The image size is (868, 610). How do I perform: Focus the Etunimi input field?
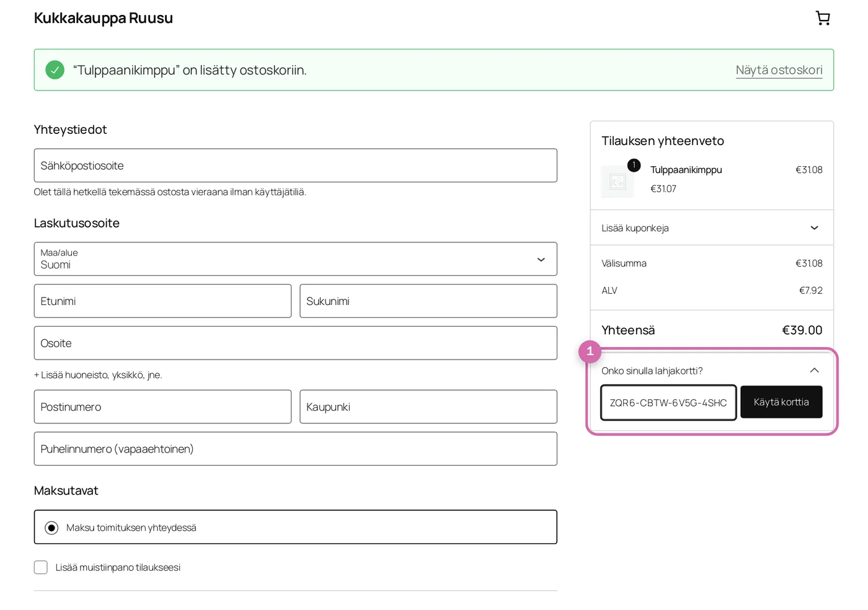click(x=162, y=301)
